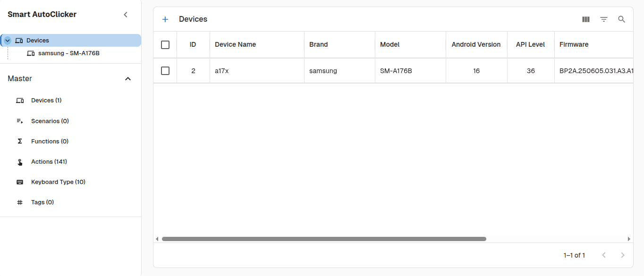Image resolution: width=644 pixels, height=276 pixels.
Task: Open the filter list icon
Action: pyautogui.click(x=604, y=19)
